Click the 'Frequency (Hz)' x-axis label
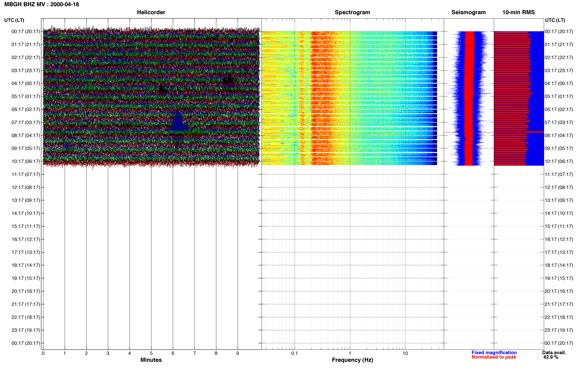 click(352, 360)
